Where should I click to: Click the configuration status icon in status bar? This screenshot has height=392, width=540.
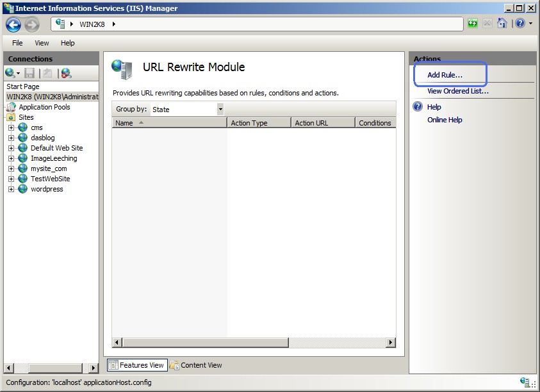[x=525, y=382]
